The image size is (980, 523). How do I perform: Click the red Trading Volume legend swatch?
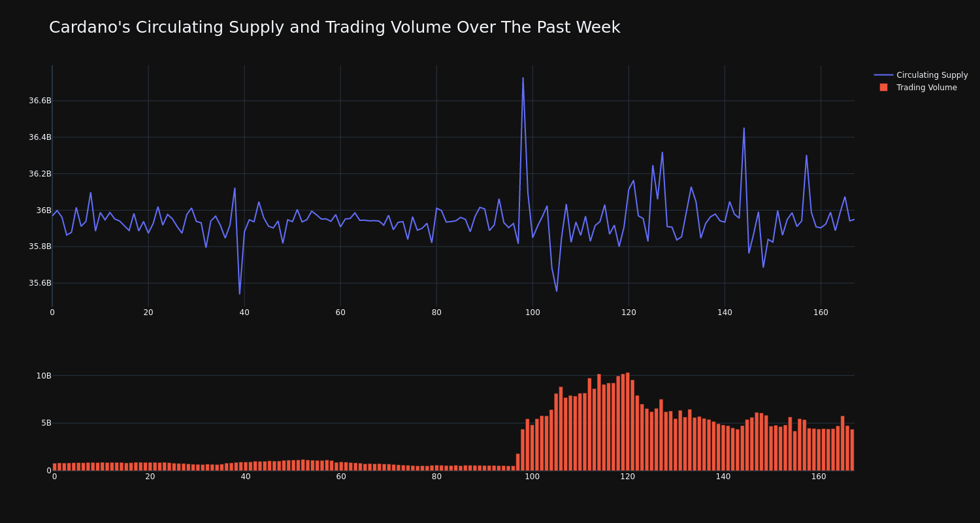883,88
